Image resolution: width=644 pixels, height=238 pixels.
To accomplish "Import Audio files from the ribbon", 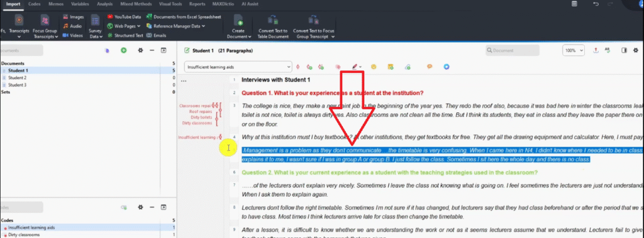I will click(x=72, y=26).
